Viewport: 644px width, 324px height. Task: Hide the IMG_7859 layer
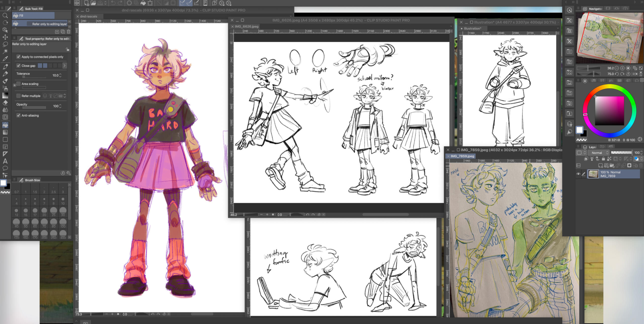578,174
